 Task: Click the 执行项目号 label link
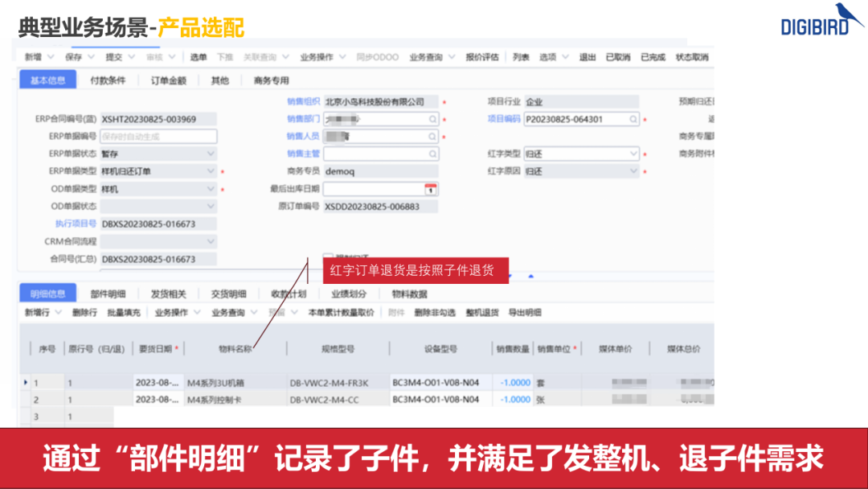point(76,224)
